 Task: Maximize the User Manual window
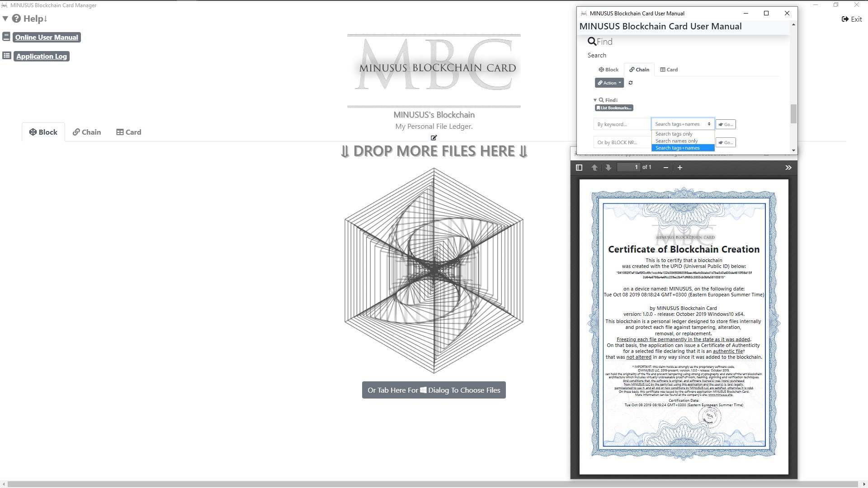(766, 13)
